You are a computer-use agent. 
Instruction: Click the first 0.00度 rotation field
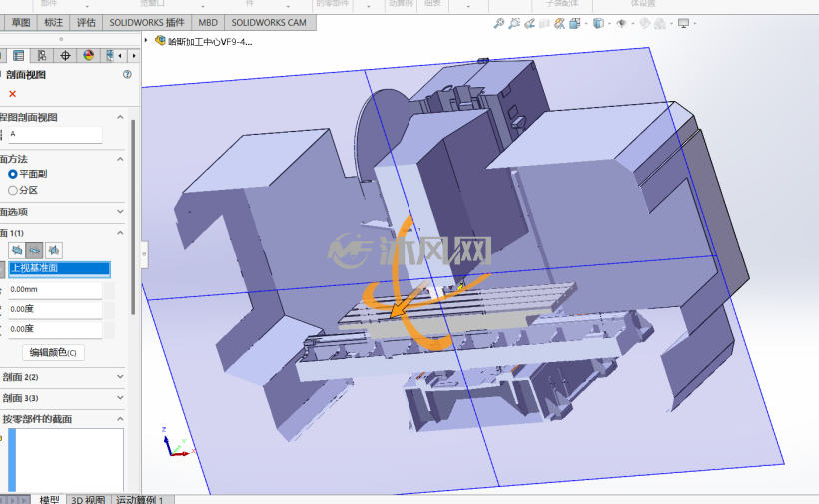pos(55,310)
